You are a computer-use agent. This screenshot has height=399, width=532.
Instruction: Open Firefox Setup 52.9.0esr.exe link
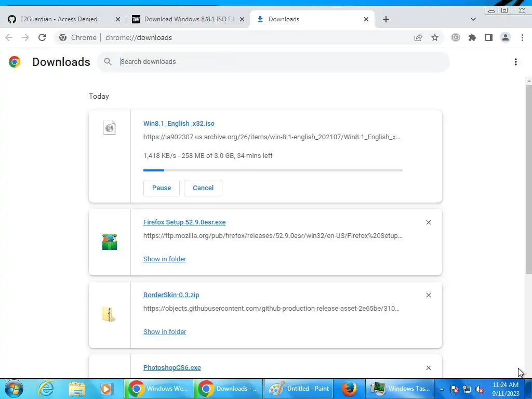point(184,222)
